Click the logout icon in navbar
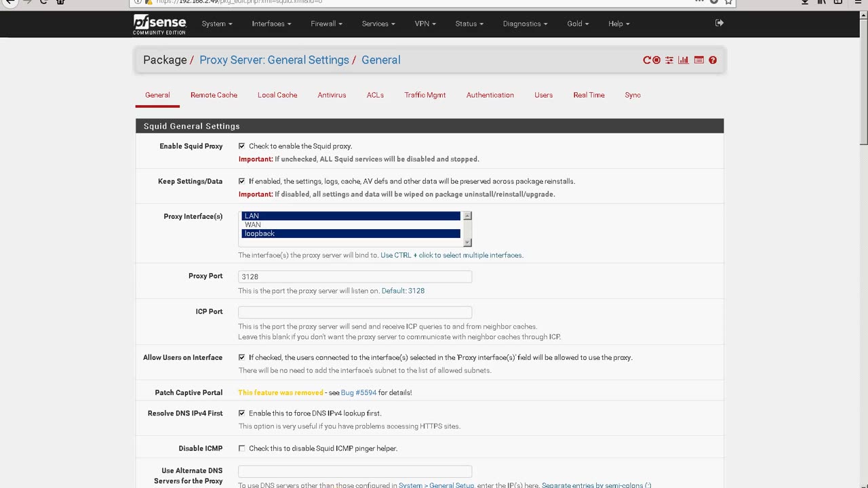 [719, 23]
